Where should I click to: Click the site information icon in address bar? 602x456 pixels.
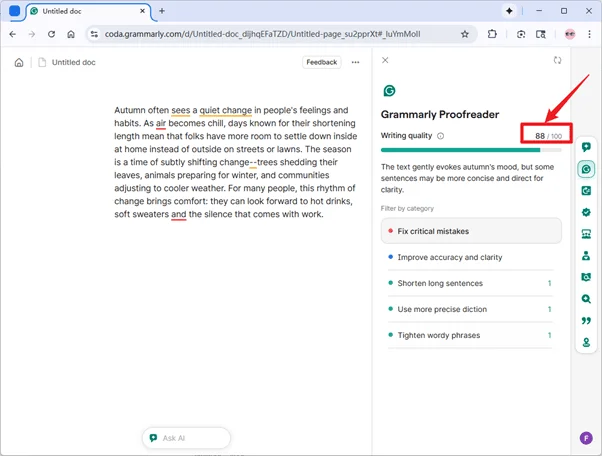[94, 34]
